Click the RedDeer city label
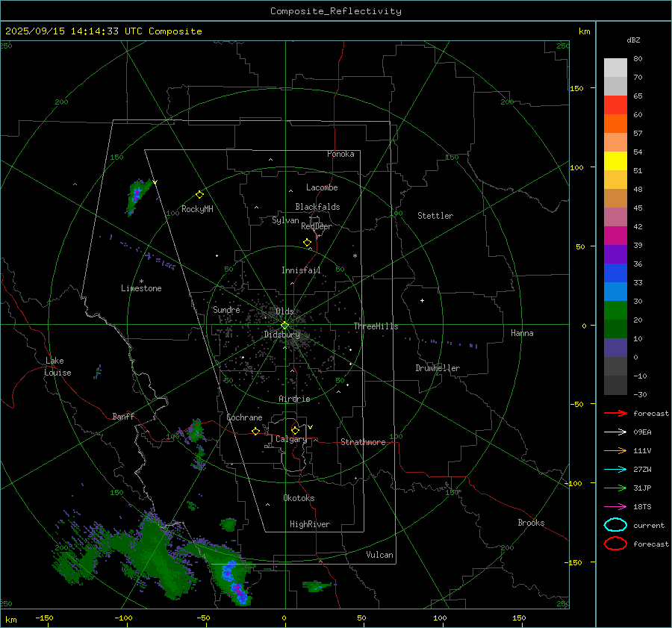Image resolution: width=672 pixels, height=628 pixels. point(317,226)
